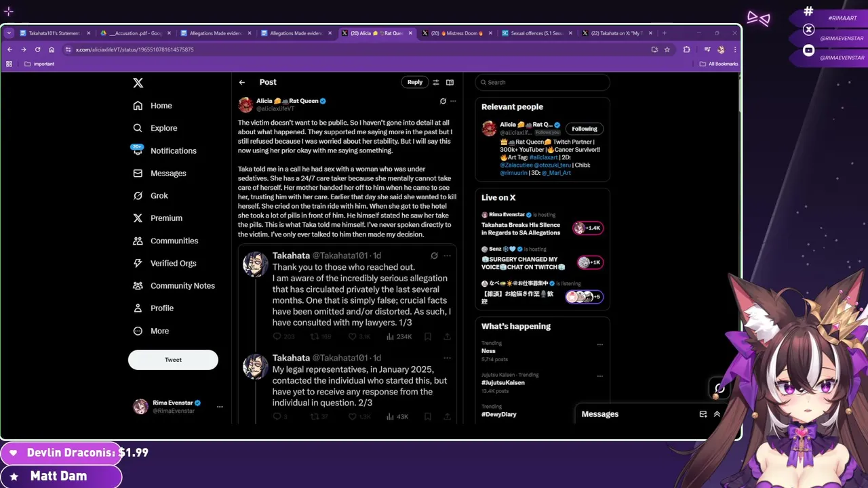The width and height of the screenshot is (868, 488).
Task: Repost Takahata's 2/3 post
Action: (319, 417)
